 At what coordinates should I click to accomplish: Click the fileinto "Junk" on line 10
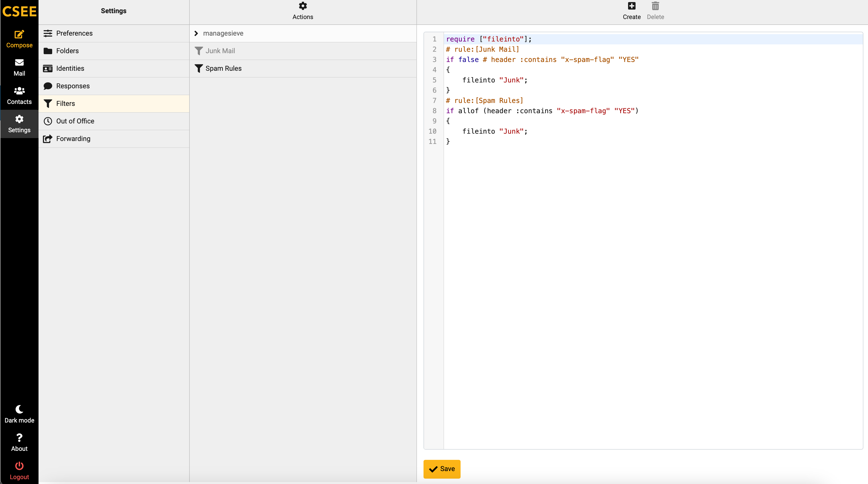(x=495, y=131)
